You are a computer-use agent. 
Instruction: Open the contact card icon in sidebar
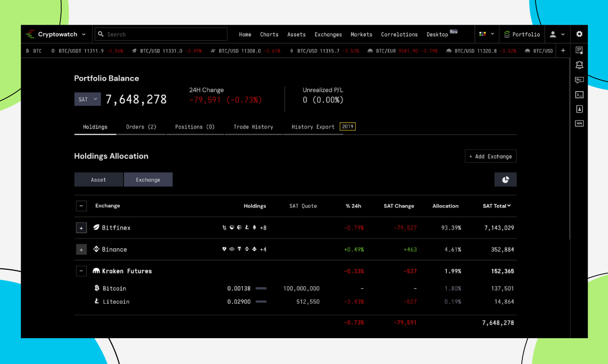(579, 108)
